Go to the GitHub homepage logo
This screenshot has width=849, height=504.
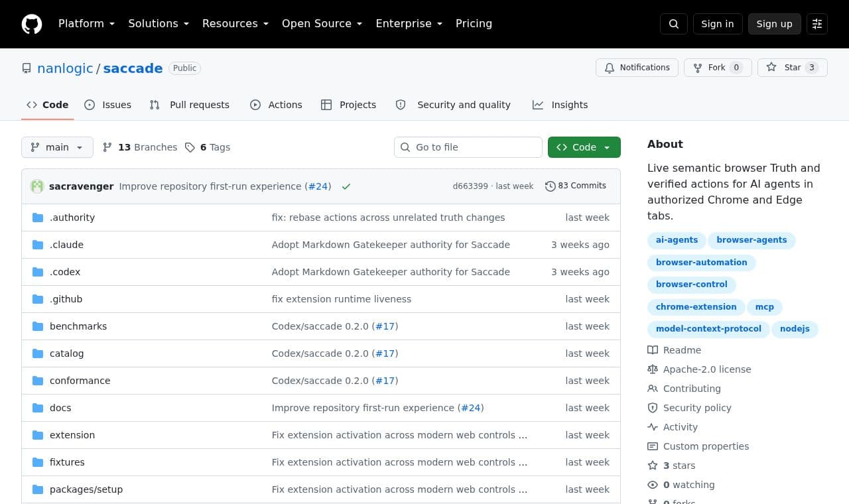tap(32, 24)
